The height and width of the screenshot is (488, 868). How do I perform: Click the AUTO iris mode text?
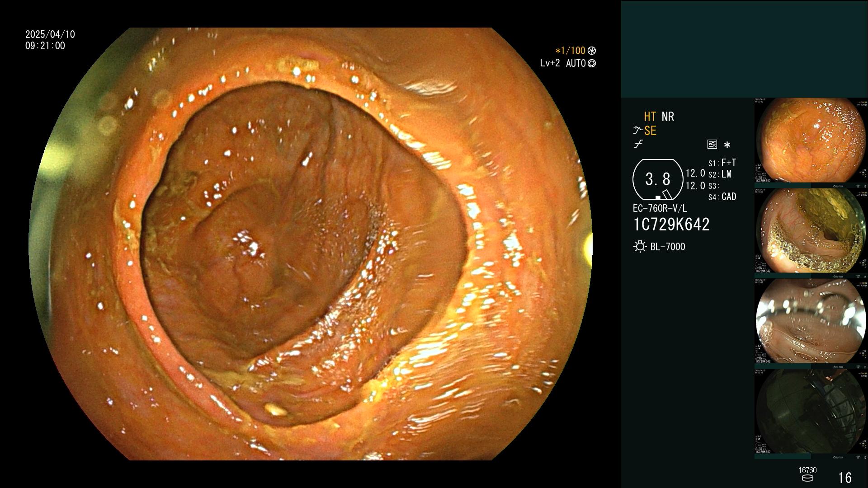(576, 64)
